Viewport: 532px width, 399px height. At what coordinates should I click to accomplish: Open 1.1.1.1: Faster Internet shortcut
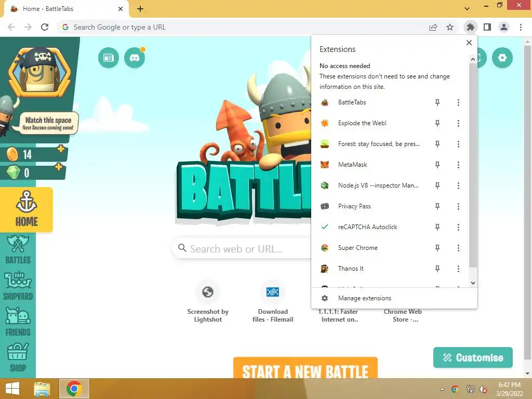[x=339, y=315]
